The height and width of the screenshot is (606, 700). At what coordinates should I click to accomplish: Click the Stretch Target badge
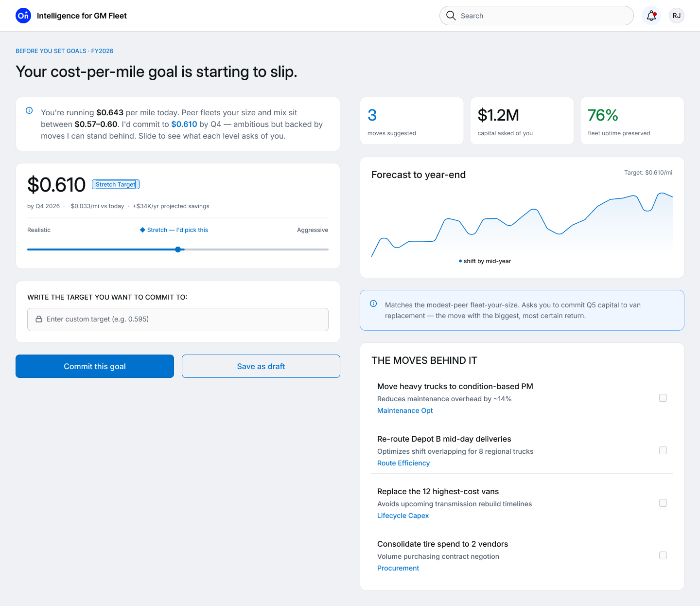pyautogui.click(x=116, y=184)
